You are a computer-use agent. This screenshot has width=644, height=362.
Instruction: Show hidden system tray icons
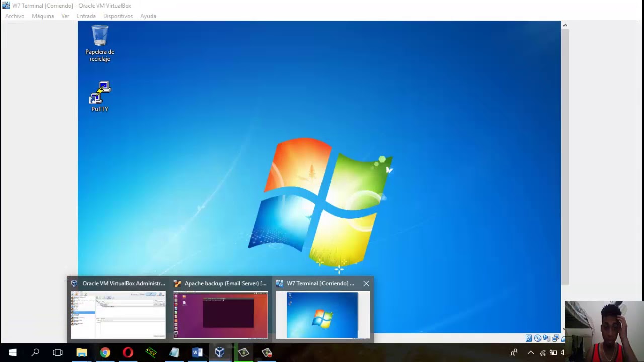(x=531, y=353)
